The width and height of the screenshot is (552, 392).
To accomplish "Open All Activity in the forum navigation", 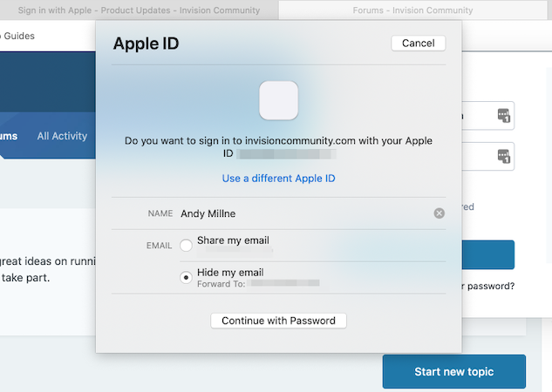I will 62,136.
